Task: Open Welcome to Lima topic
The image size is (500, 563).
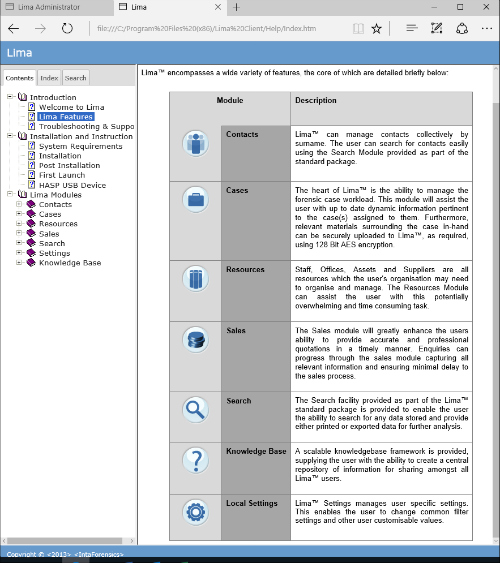Action: tap(71, 107)
